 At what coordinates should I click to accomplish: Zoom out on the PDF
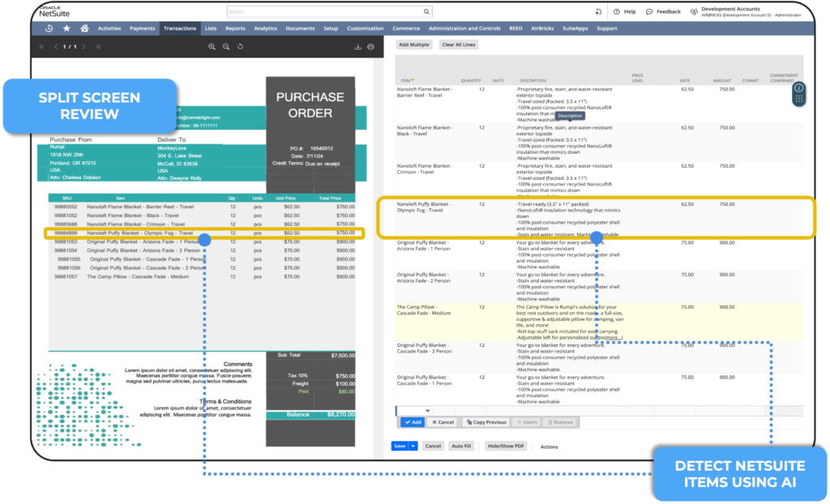pyautogui.click(x=226, y=46)
